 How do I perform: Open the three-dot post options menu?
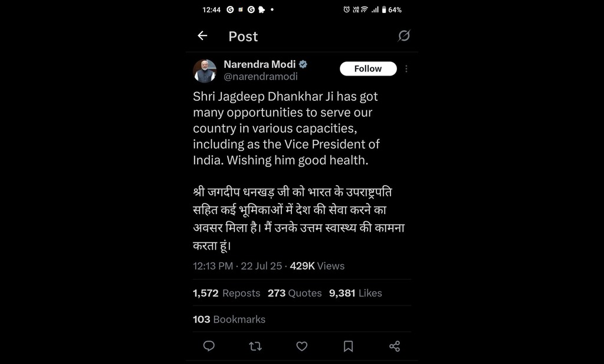point(406,68)
